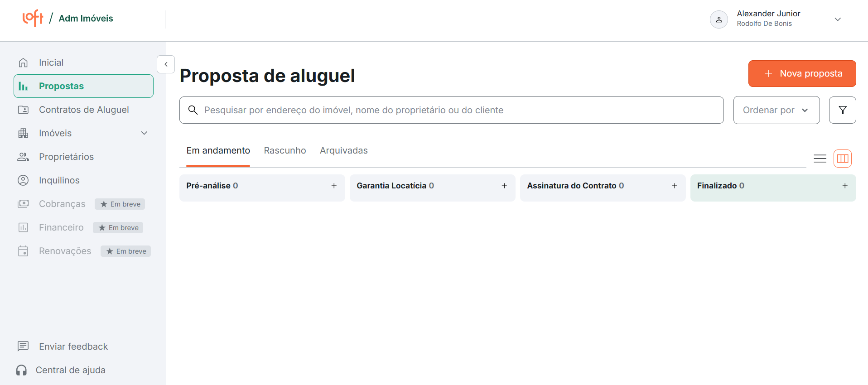Open the filter funnel icon
The image size is (868, 385).
(x=842, y=110)
